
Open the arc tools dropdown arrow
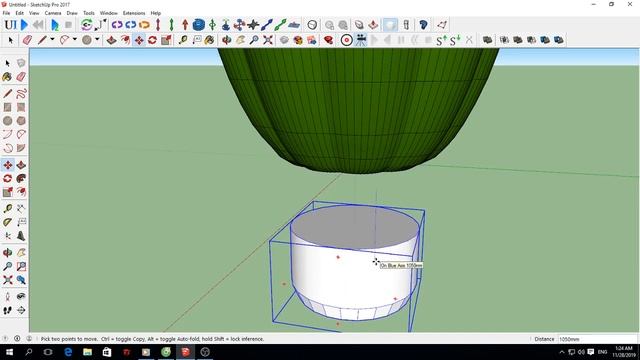74,40
